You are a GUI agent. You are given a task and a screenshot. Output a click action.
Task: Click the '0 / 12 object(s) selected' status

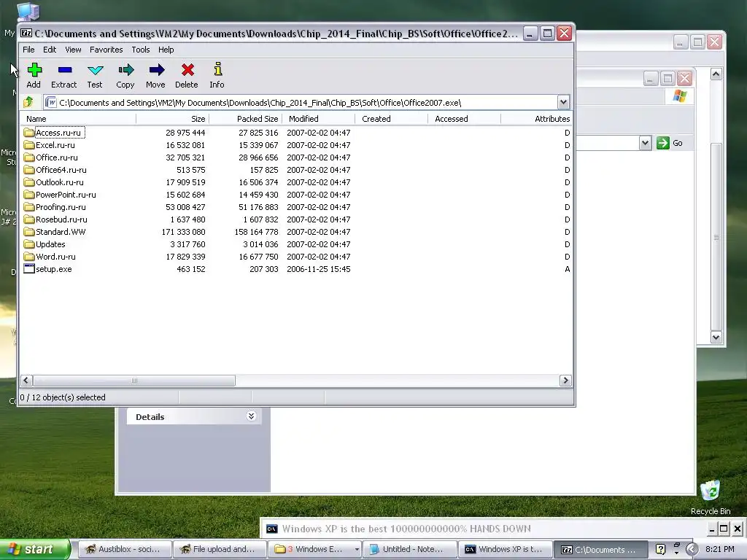(63, 397)
